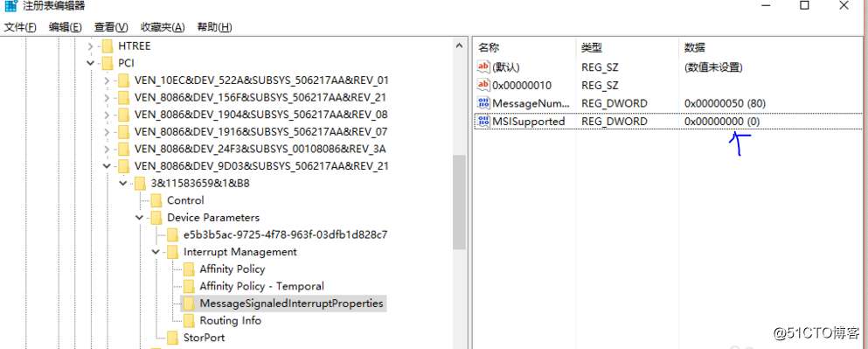This screenshot has height=349, width=868.
Task: Expand the VEN_8086&DEV_1916 node
Action: [107, 132]
